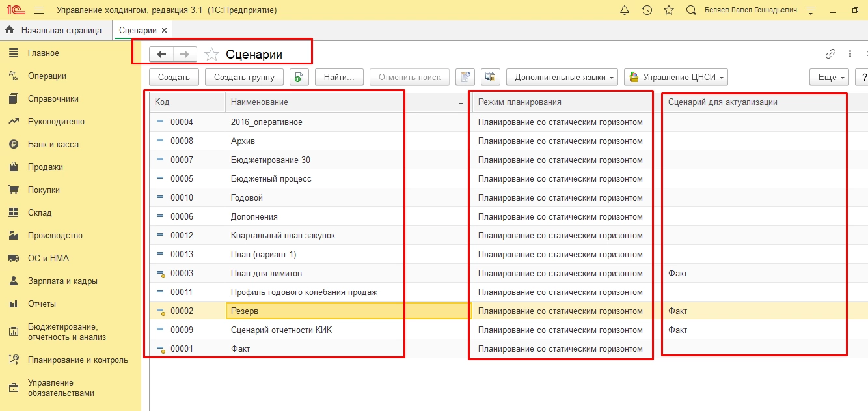Screen dimensions: 868x411
Task: Open Дополнительные языки dropdown
Action: [x=563, y=77]
